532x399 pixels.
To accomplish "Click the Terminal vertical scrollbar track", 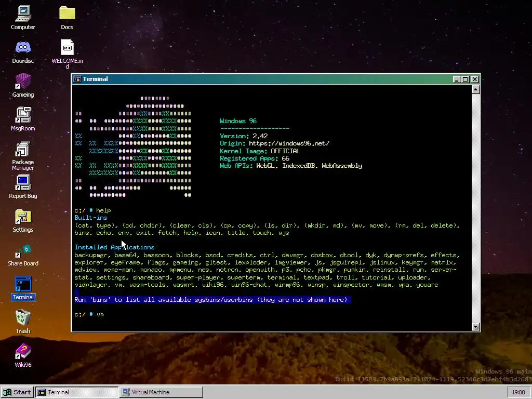I will [476, 208].
